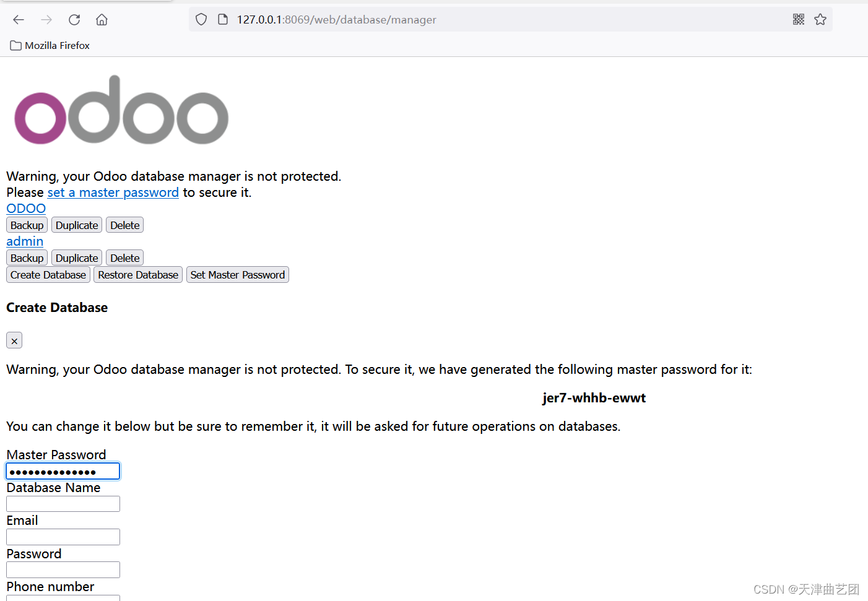This screenshot has height=601, width=868.
Task: Duplicate the admin database
Action: click(76, 257)
